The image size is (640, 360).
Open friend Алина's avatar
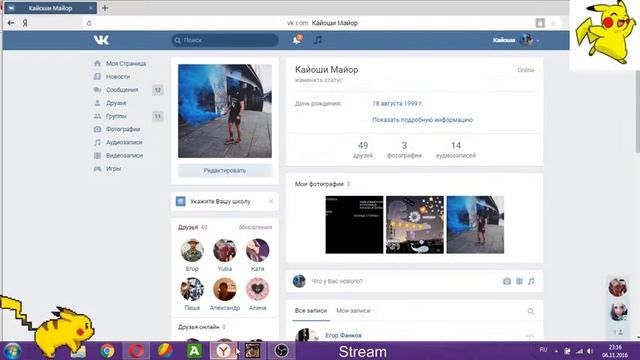tap(258, 289)
